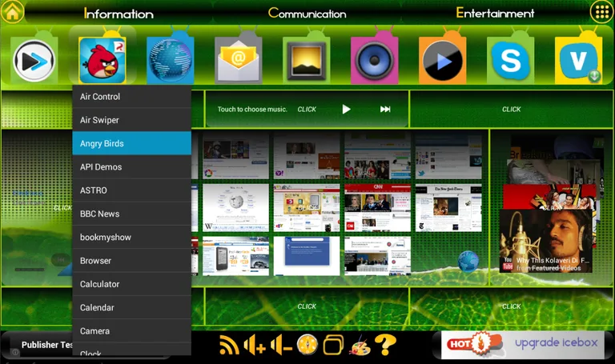Select Camera from the app list
Screen dimensions: 615x364
pos(132,331)
